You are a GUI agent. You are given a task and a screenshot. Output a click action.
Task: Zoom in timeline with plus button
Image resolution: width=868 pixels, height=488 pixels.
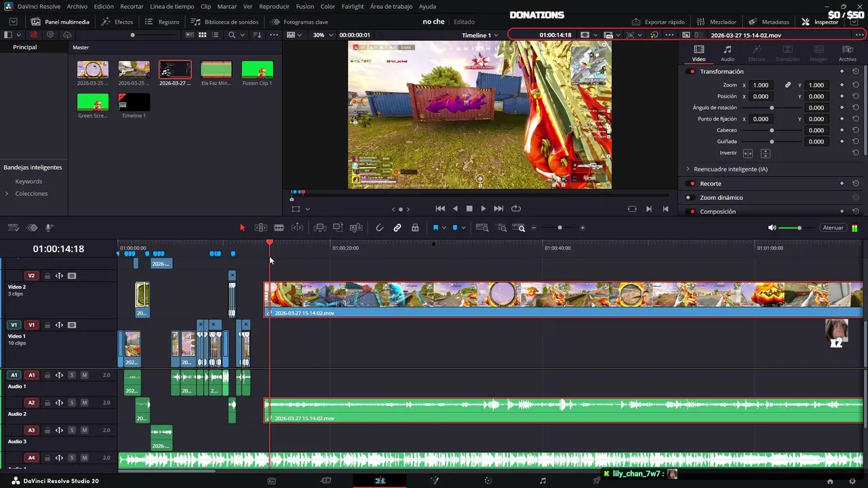583,228
